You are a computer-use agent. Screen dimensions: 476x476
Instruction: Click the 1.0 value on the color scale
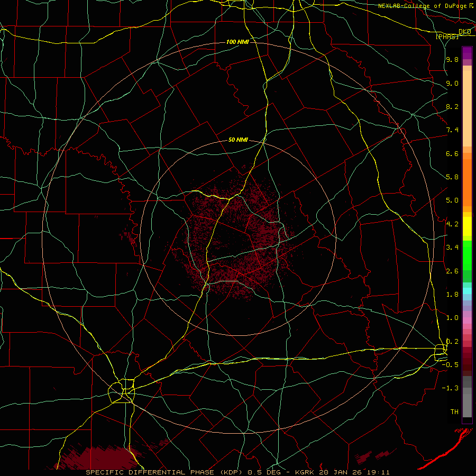coord(452,318)
